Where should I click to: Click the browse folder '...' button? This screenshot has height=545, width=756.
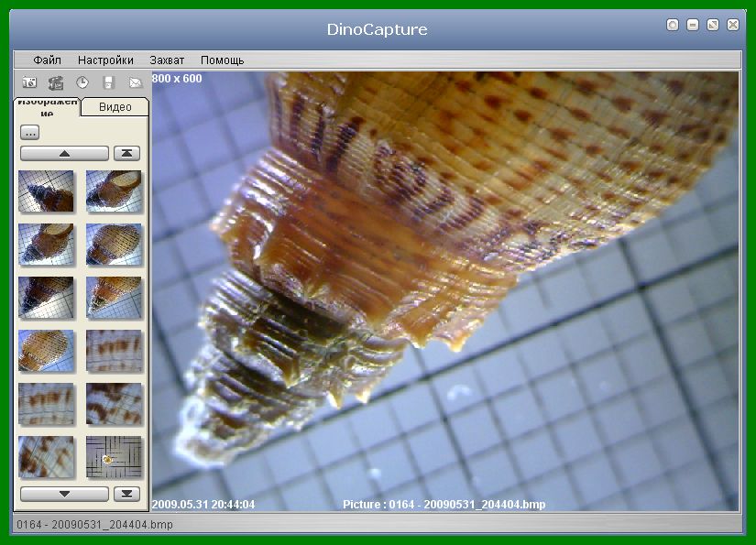(30, 133)
